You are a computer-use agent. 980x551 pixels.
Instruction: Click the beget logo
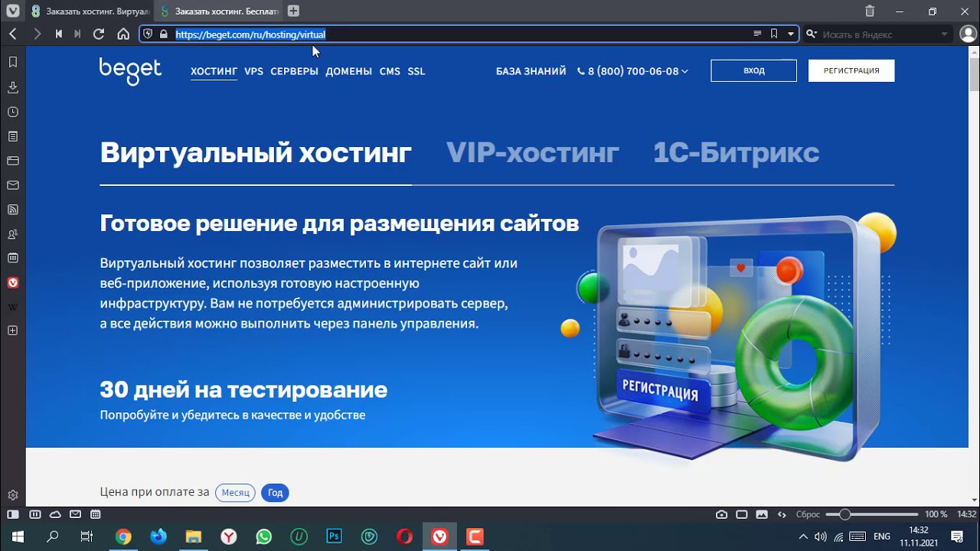(x=130, y=70)
